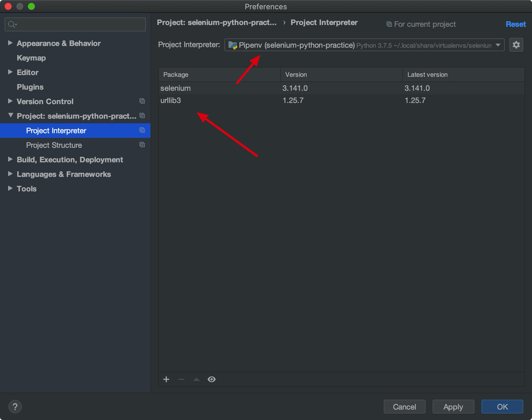The image size is (532, 420).
Task: Select Appearance & Behavior item
Action: coord(59,43)
